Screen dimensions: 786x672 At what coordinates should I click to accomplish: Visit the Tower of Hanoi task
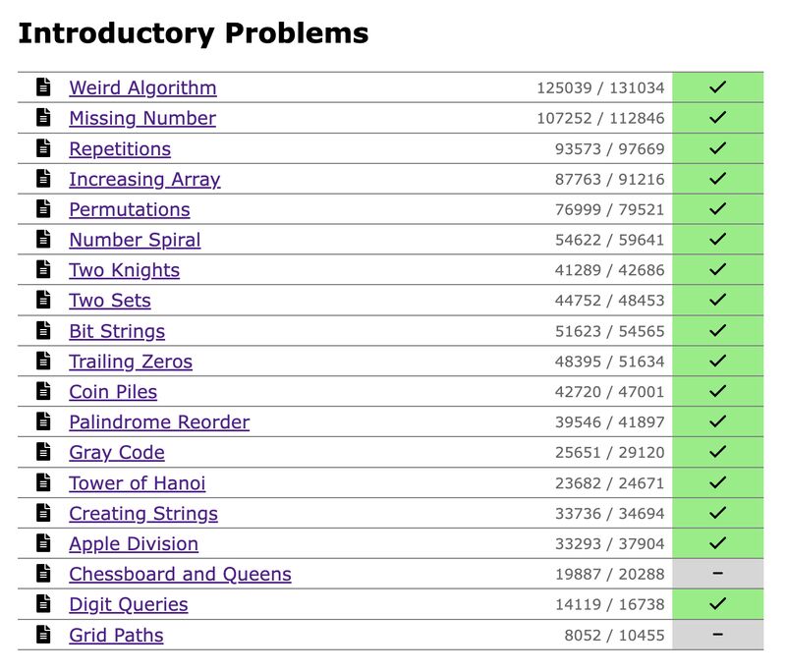coord(138,483)
